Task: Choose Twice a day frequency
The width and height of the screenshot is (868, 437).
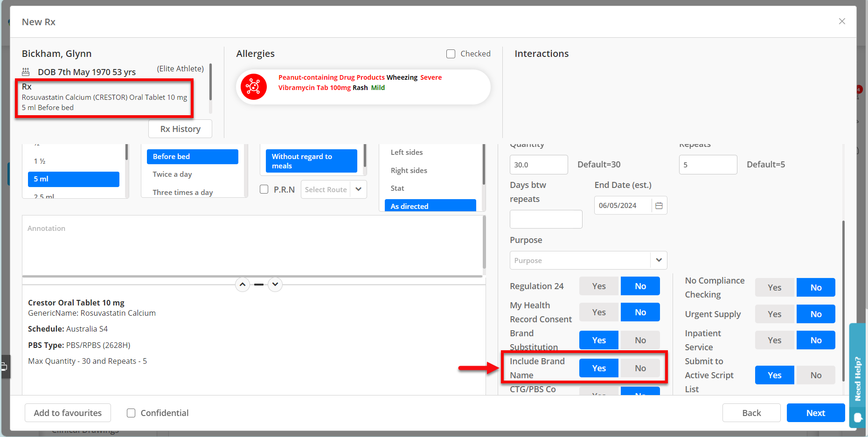Action: (193, 174)
